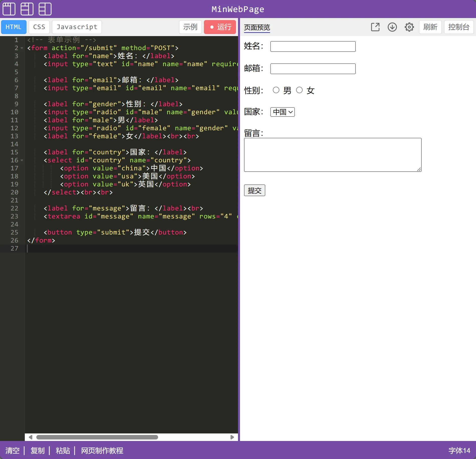Click the 男 label text in preview
The image size is (476, 459).
tap(287, 90)
